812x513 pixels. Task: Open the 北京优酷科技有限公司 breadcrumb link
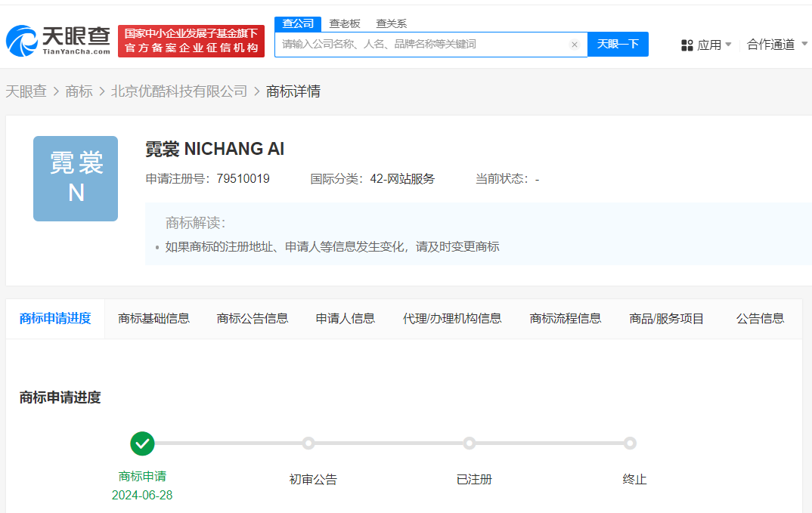(179, 91)
